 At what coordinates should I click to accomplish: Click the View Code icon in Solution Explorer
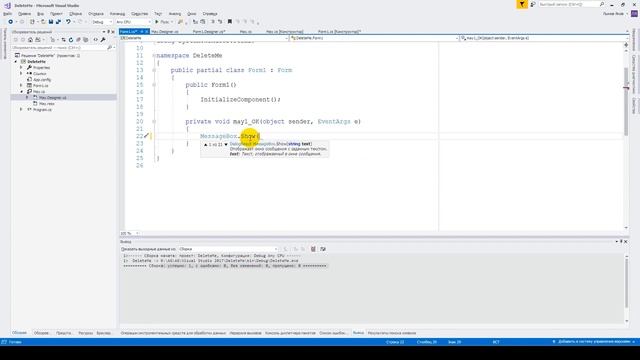[96, 40]
